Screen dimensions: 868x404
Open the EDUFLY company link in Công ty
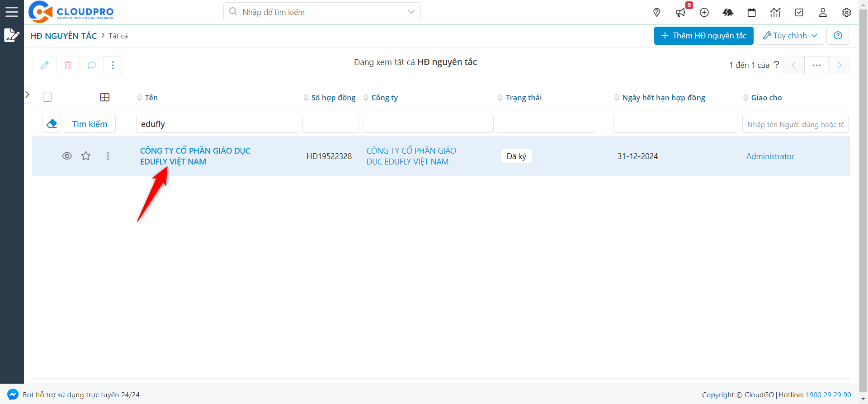pos(411,156)
